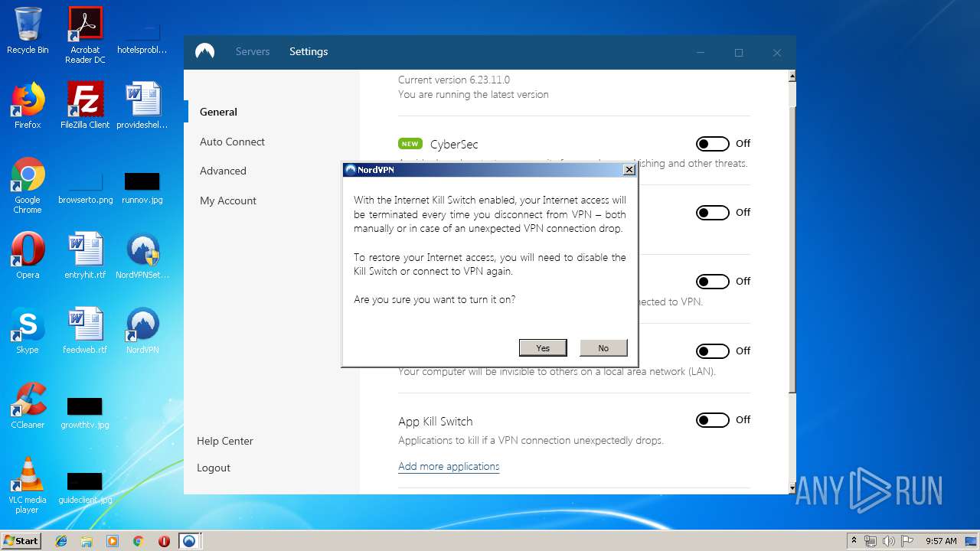980x551 pixels.
Task: Click the settings scrollbar up arrow
Action: [x=792, y=76]
